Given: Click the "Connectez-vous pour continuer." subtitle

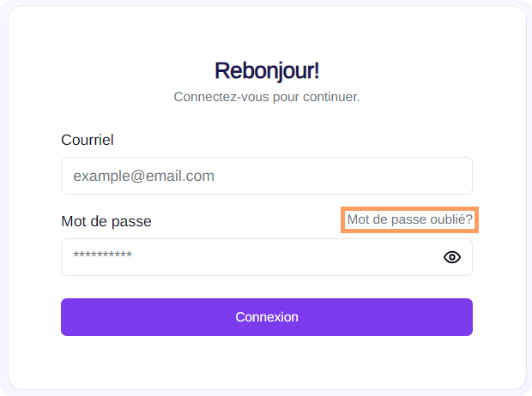Looking at the screenshot, I should click(x=266, y=97).
